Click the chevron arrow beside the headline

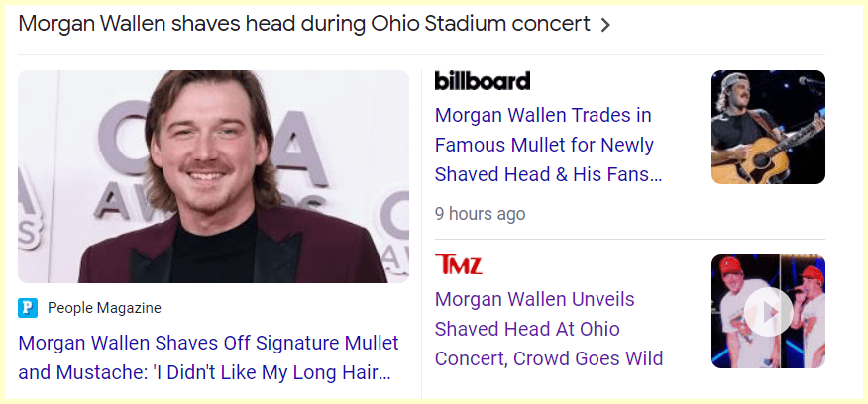[x=605, y=25]
